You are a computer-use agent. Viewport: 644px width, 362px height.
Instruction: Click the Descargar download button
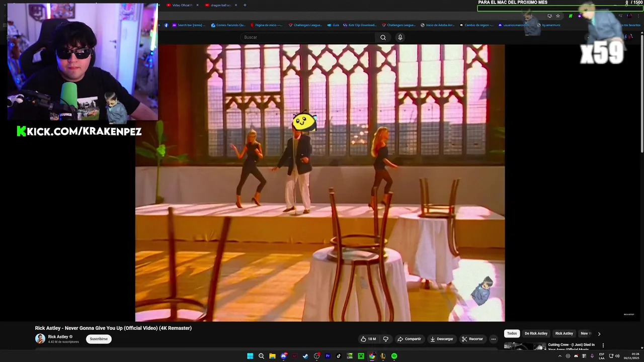[441, 339]
